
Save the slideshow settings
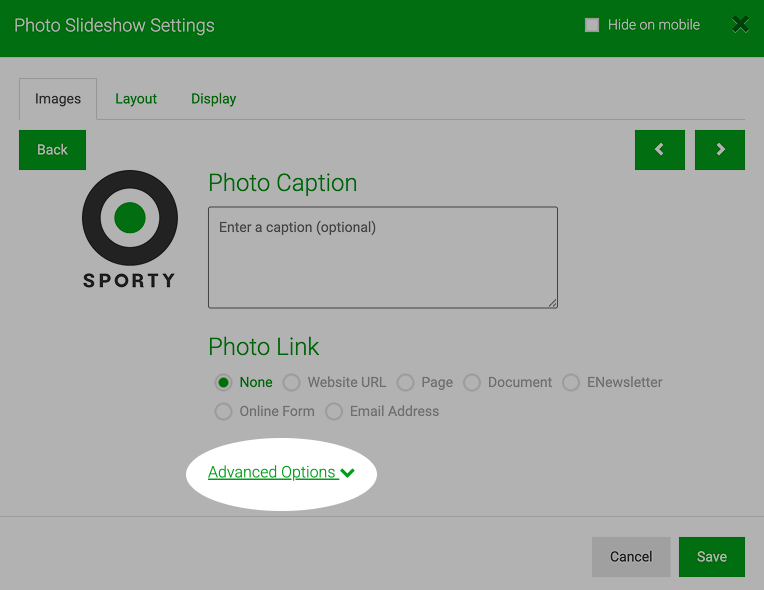pos(712,557)
